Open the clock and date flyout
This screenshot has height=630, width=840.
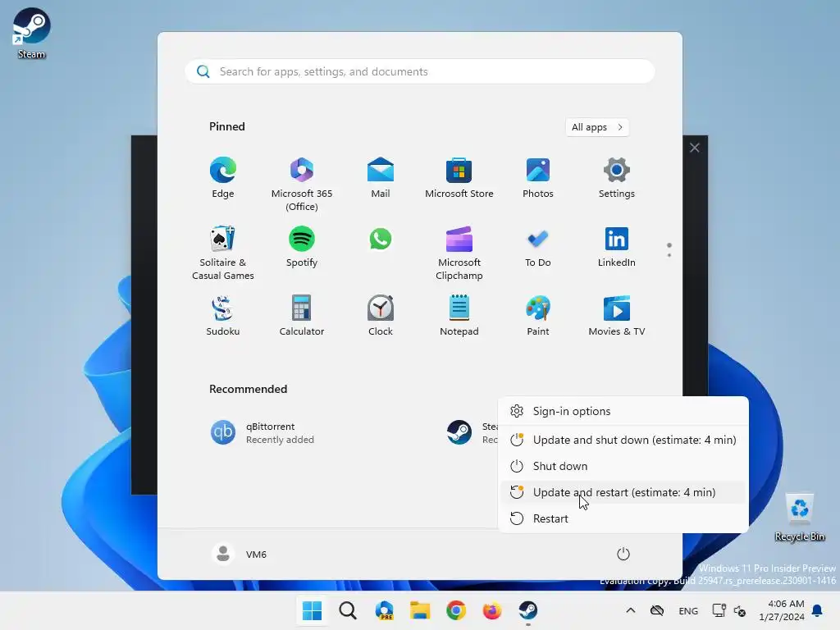[x=781, y=610]
